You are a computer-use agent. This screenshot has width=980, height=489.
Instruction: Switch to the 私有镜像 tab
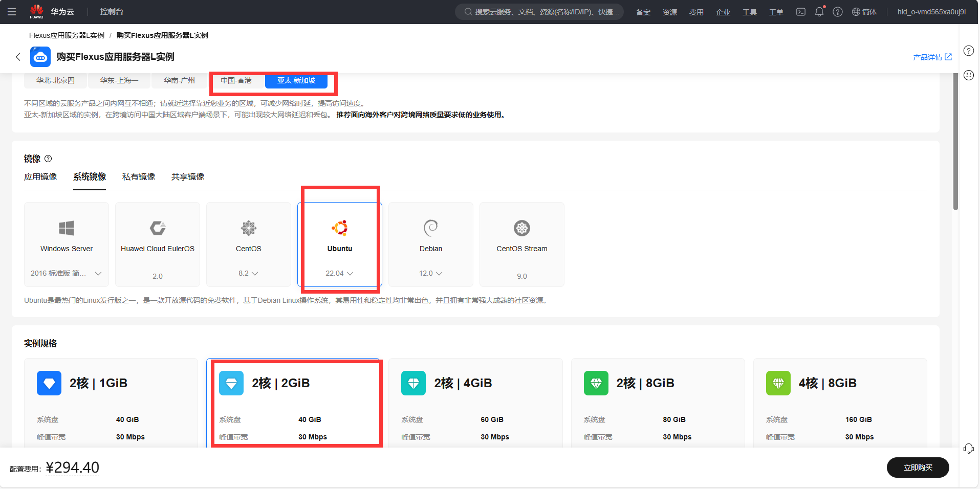[x=139, y=176]
